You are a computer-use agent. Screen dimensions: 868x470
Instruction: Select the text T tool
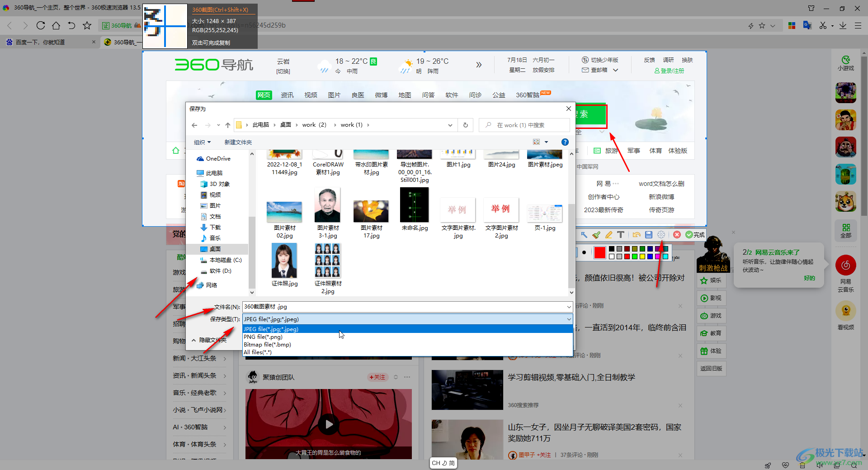[621, 234]
